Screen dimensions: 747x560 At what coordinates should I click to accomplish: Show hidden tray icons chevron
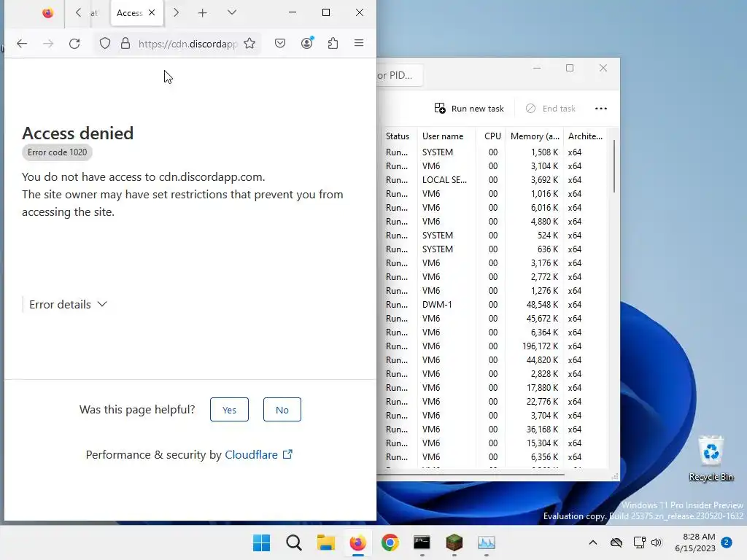pos(592,542)
